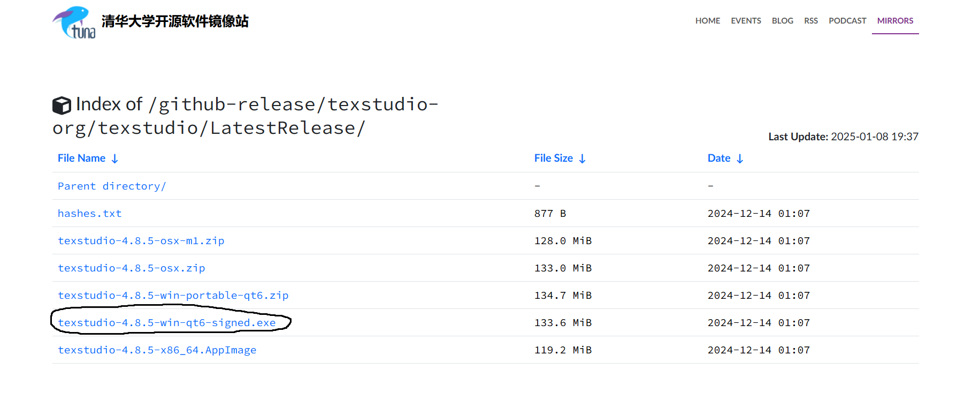Click the File Name sort arrow
The width and height of the screenshot is (980, 400).
pos(114,159)
